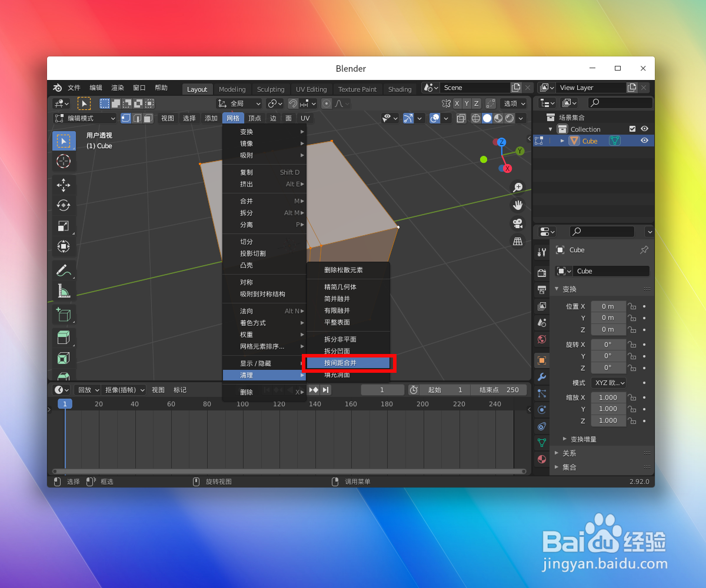The width and height of the screenshot is (706, 588).
Task: Select the Extrude Region tool
Action: (64, 338)
